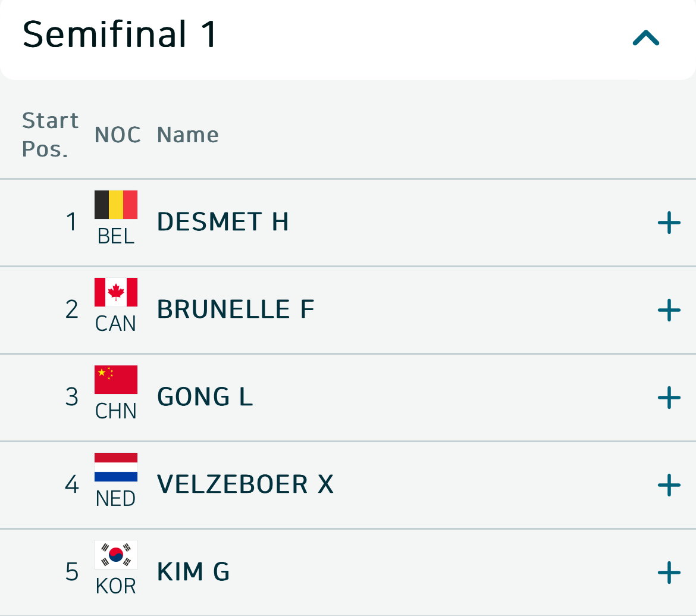The image size is (696, 616).
Task: Click the Belgium flag icon
Action: click(x=116, y=205)
